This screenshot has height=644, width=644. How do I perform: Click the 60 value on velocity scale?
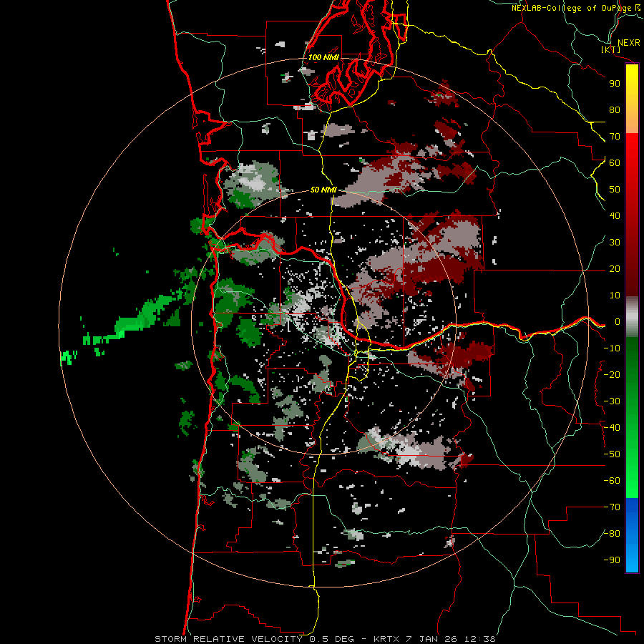coord(615,163)
